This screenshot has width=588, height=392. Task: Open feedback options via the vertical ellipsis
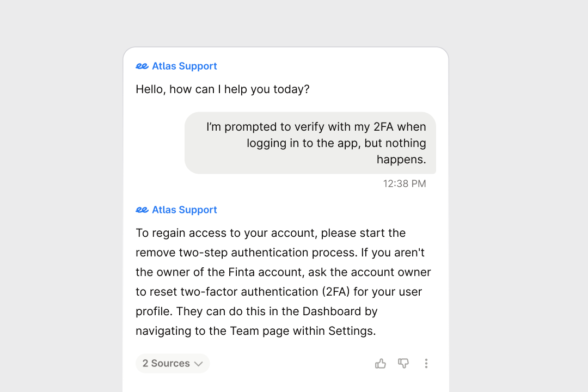(x=426, y=363)
